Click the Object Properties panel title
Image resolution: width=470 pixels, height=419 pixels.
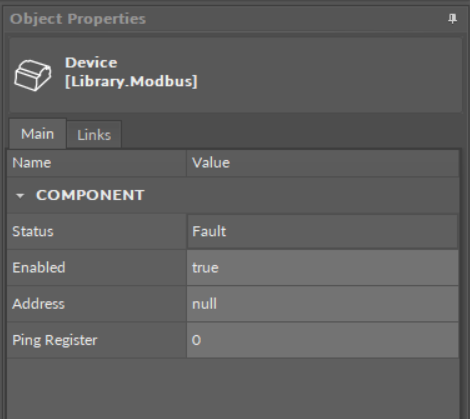pyautogui.click(x=78, y=19)
